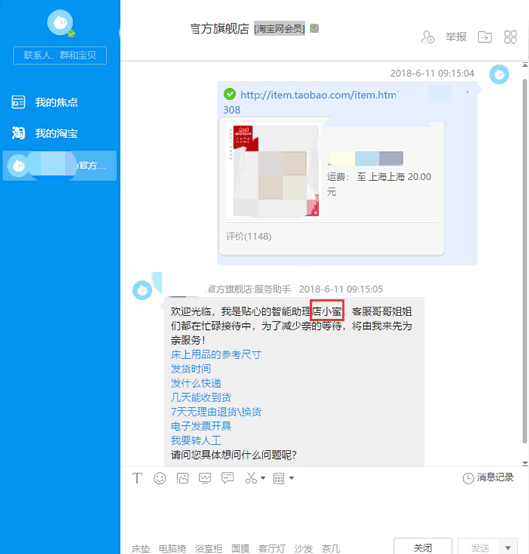Open the four-squares apps icon
529x554 pixels.
(x=510, y=37)
